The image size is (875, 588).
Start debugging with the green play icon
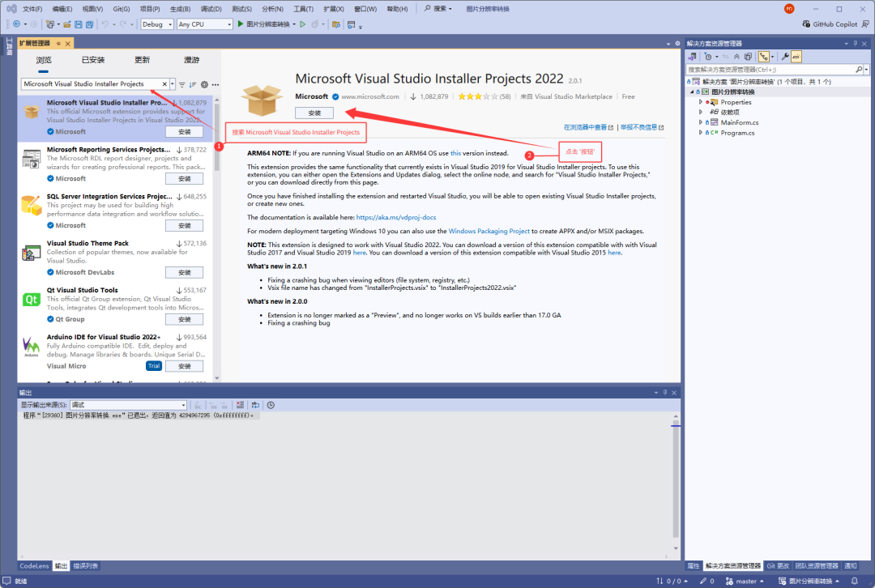(x=240, y=24)
